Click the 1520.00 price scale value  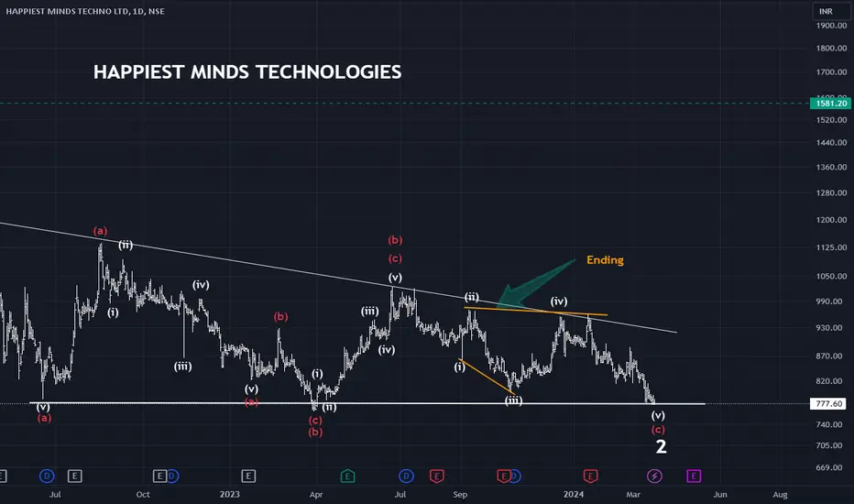pyautogui.click(x=832, y=120)
